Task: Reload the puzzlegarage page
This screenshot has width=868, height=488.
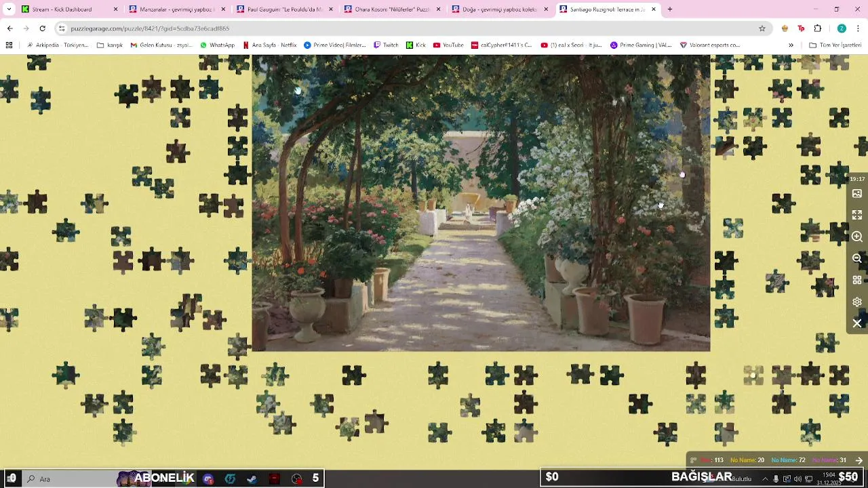Action: pyautogui.click(x=42, y=28)
